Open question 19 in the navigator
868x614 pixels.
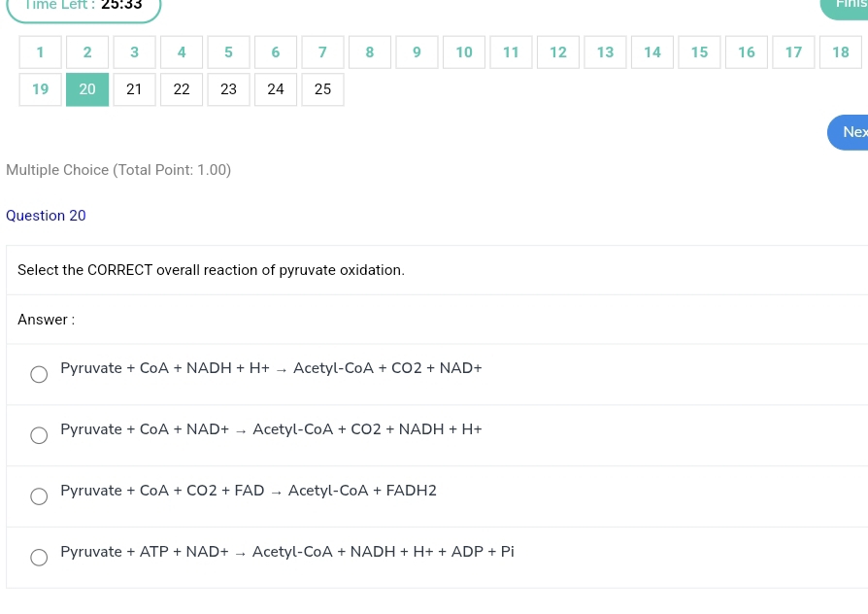tap(40, 89)
